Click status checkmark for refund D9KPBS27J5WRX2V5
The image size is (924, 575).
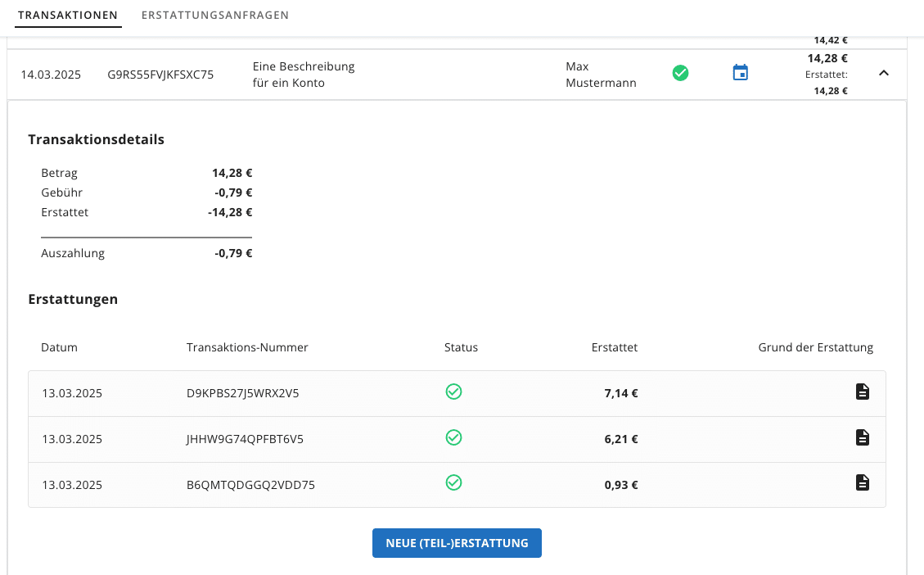453,392
